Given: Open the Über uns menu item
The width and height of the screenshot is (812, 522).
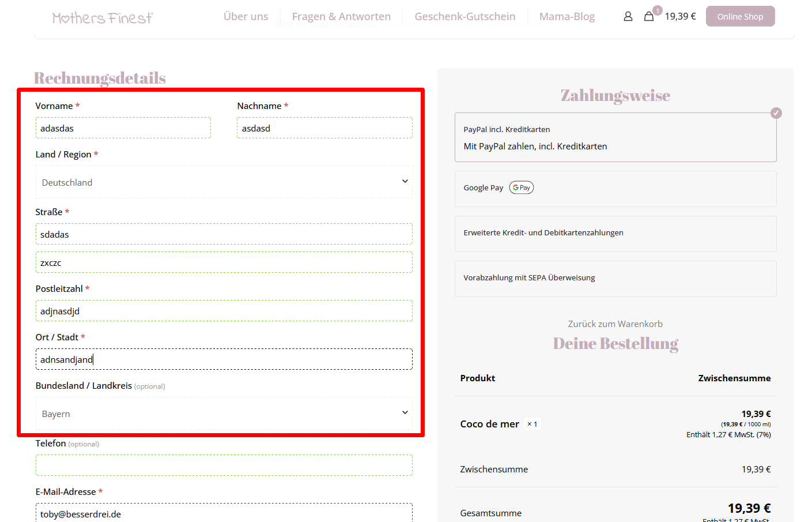Looking at the screenshot, I should 246,17.
